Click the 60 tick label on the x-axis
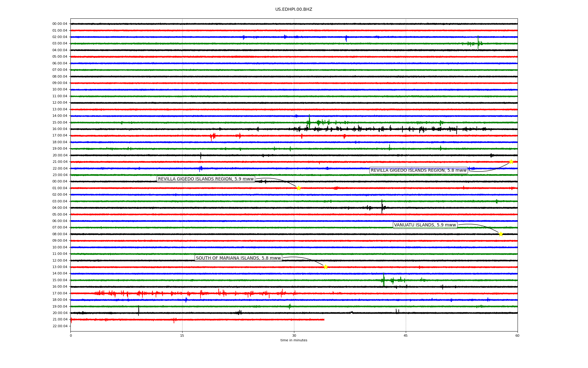 click(517, 335)
